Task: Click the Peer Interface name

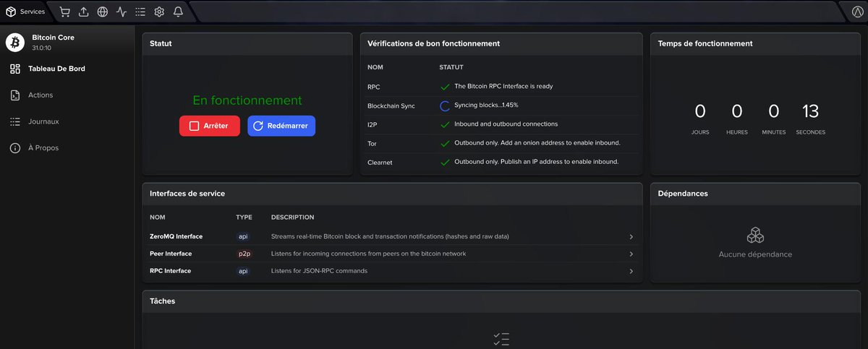Action: coord(171,254)
